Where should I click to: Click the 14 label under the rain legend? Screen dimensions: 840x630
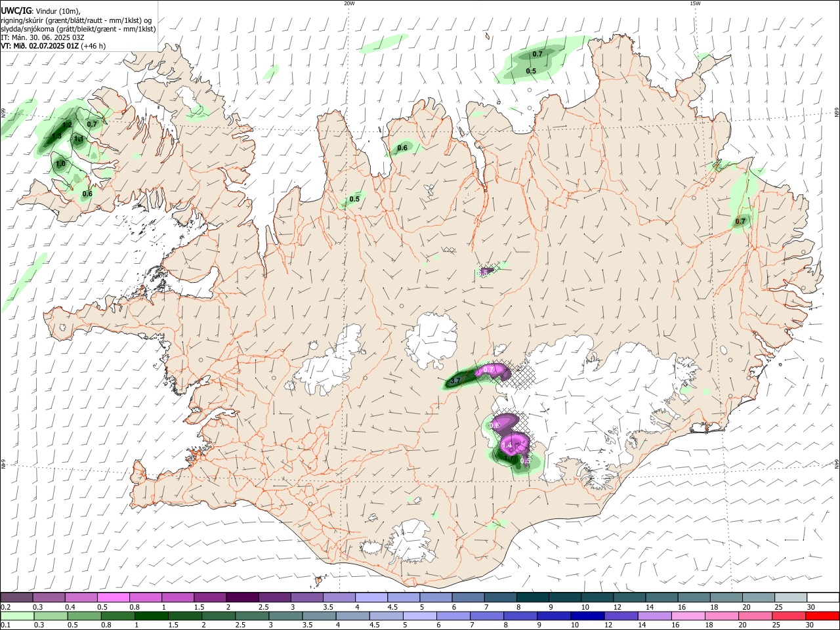click(641, 625)
